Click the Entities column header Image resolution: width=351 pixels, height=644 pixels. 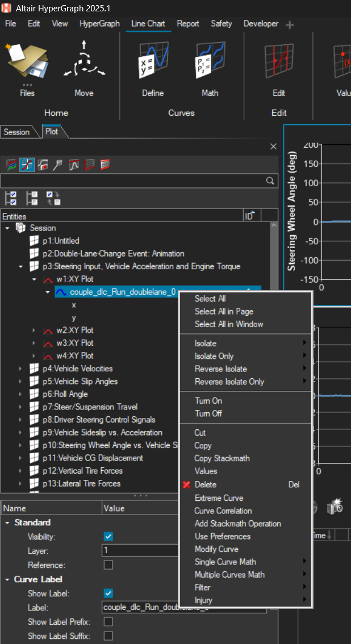pos(122,216)
